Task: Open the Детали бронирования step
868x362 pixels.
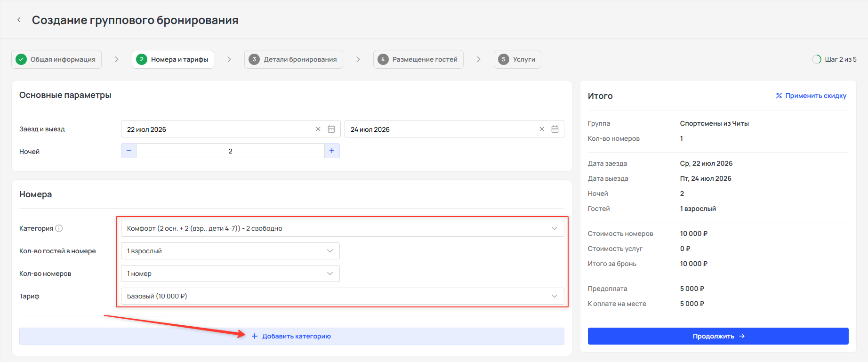Action: tap(294, 59)
